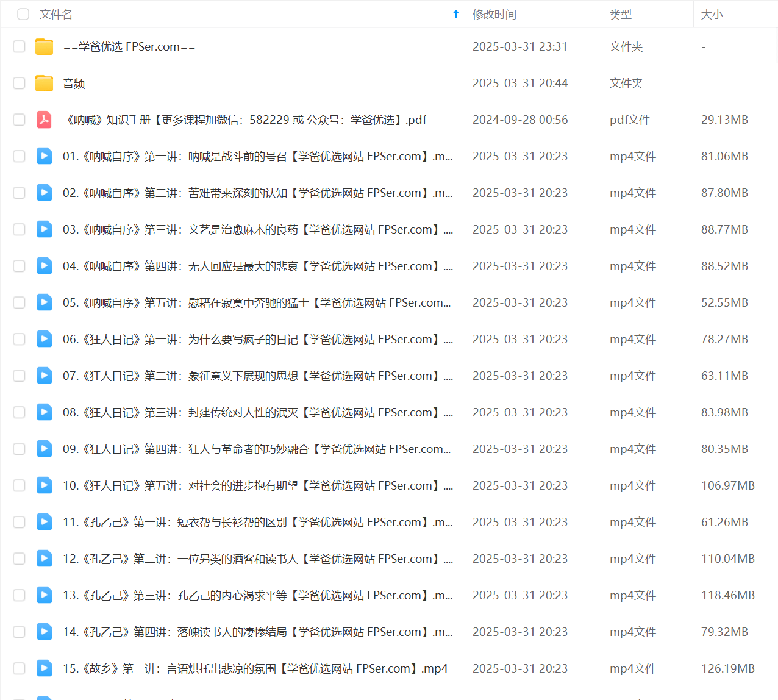Viewport: 778px width, 700px height.
Task: Click size value 29.13MB
Action: coord(724,120)
